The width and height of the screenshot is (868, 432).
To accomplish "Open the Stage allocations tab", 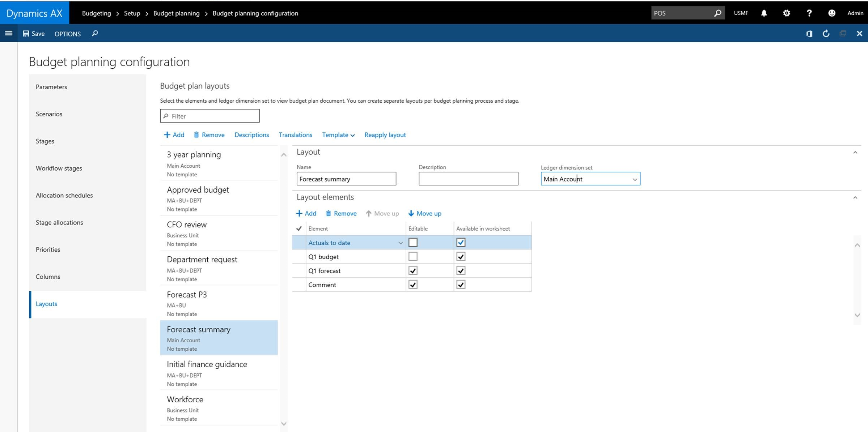I will click(x=88, y=222).
